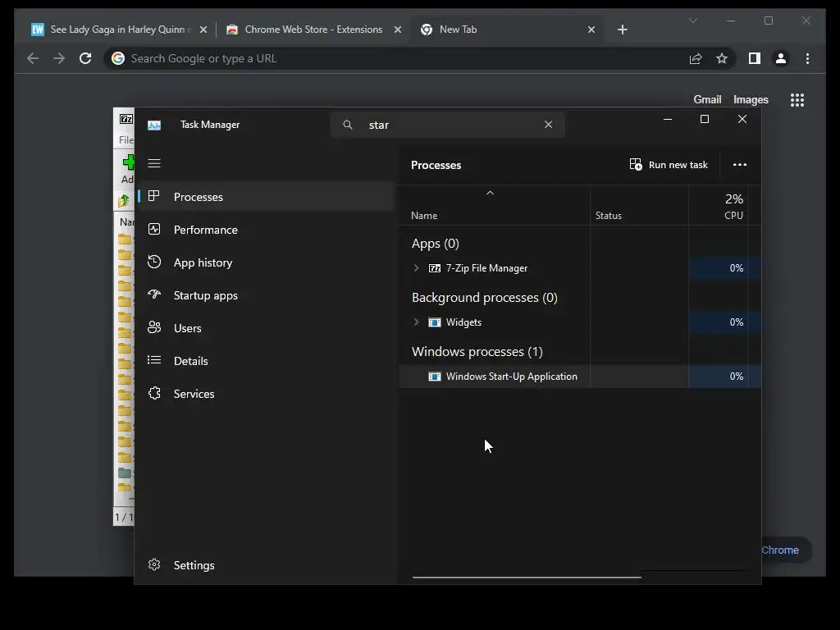Image resolution: width=840 pixels, height=630 pixels.
Task: Select the 7-Zip File Manager row
Action: (580, 268)
